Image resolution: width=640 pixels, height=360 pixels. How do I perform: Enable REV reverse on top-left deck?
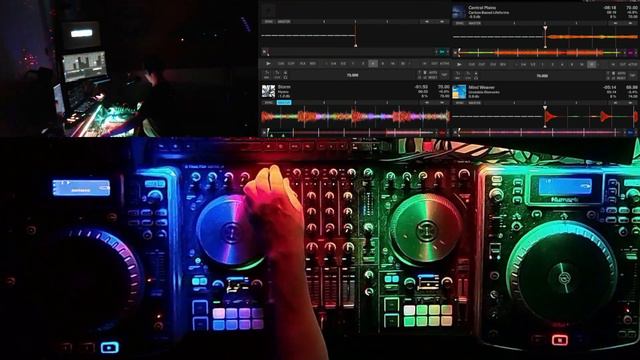[x=313, y=64]
